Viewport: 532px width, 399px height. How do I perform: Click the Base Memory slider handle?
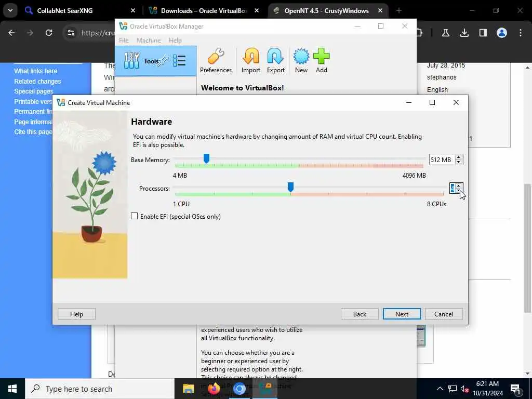pos(206,158)
